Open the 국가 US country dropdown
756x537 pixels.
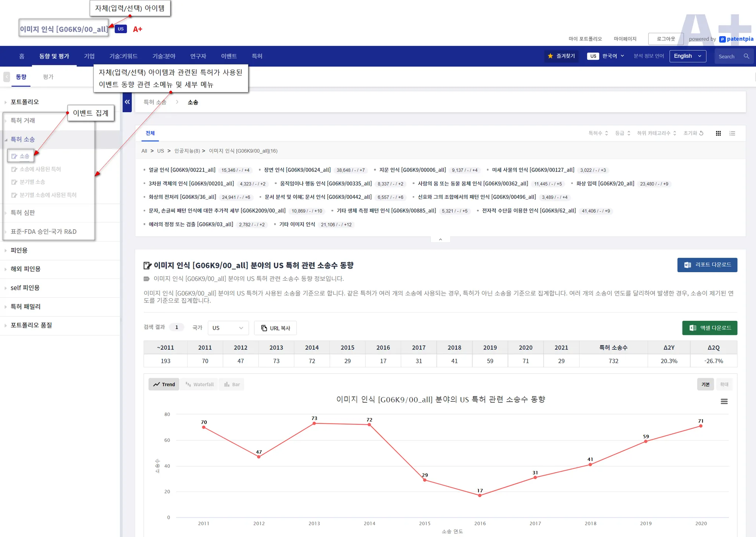point(228,328)
